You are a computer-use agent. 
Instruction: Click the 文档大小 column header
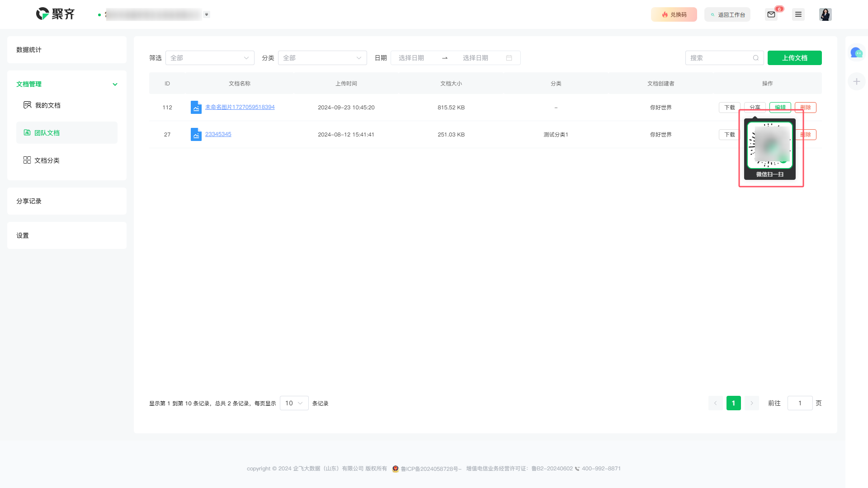point(451,84)
